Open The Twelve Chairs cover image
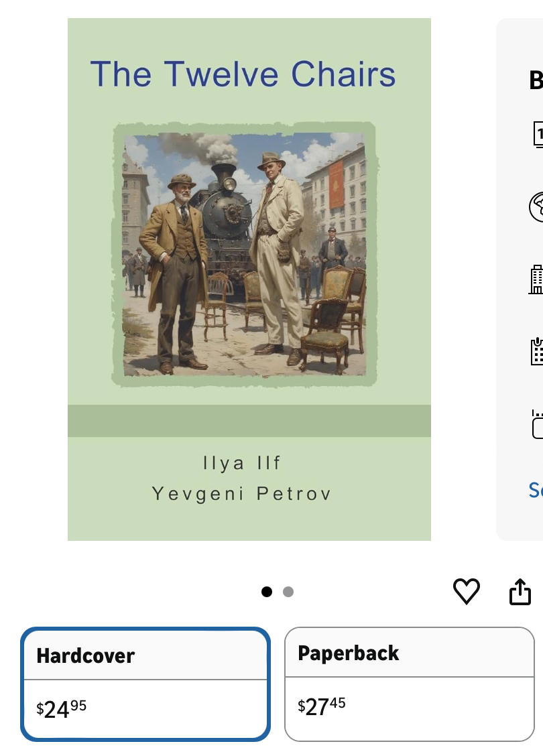Viewport: 543px width, 756px height. coord(249,279)
